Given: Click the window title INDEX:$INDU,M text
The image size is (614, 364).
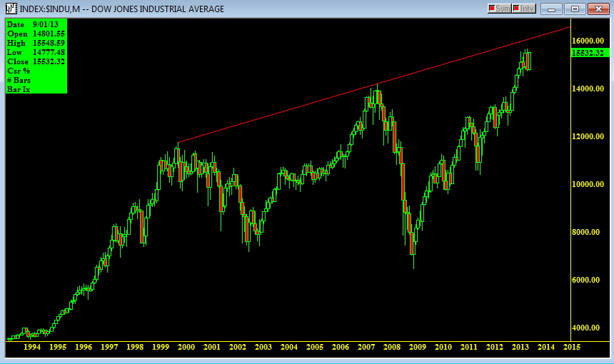Looking at the screenshot, I should pos(50,9).
